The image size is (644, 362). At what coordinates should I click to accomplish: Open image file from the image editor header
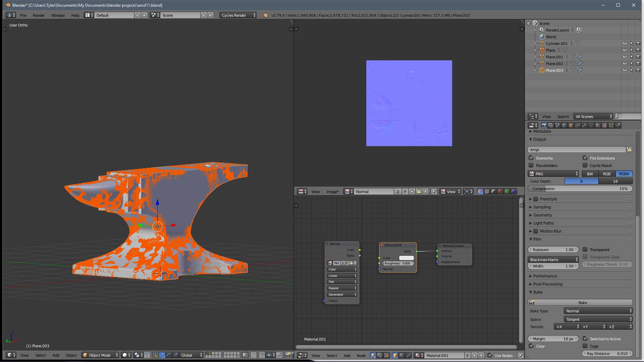[419, 192]
